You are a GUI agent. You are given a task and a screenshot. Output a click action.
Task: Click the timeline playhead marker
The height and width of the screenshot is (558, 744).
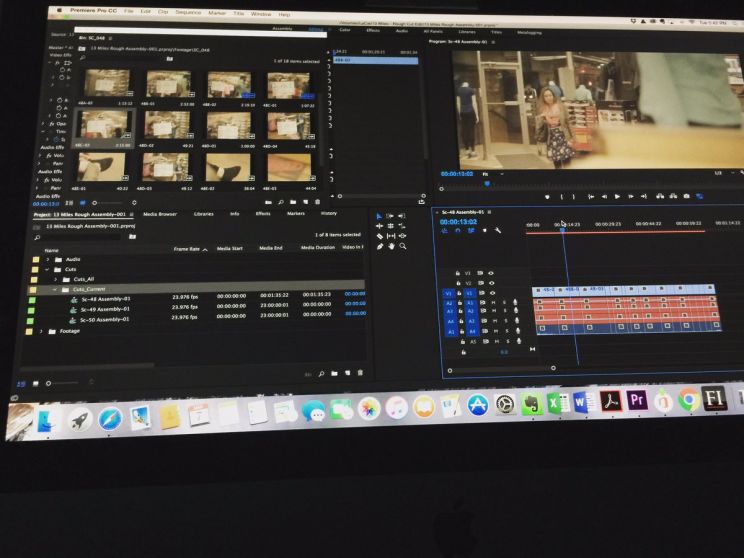click(x=562, y=230)
